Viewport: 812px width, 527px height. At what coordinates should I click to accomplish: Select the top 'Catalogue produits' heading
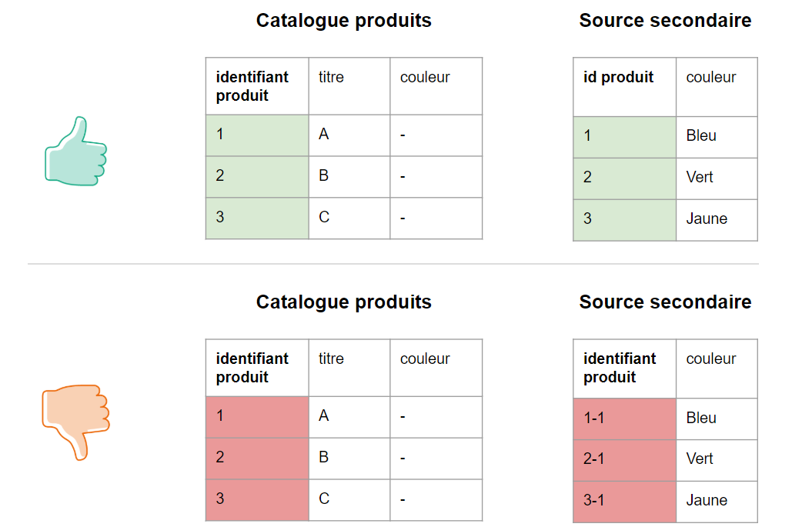[343, 21]
